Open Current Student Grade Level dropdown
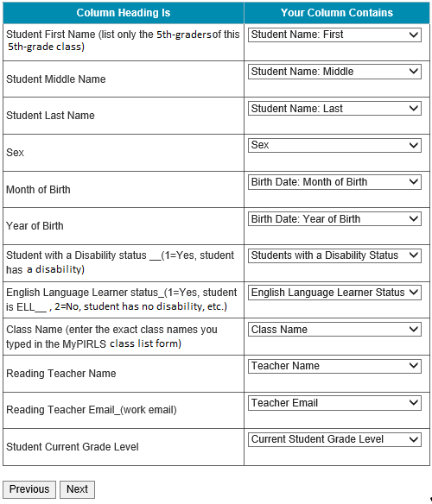432x504 pixels. click(x=334, y=439)
